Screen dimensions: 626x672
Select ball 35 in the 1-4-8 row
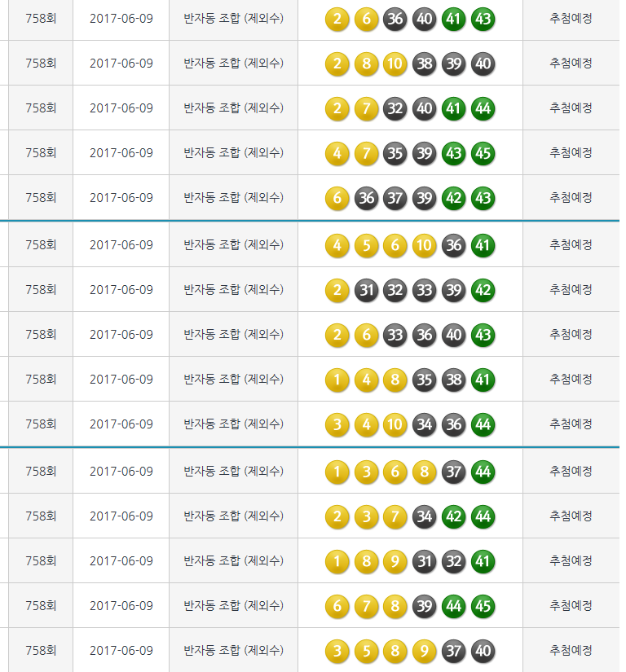point(425,380)
